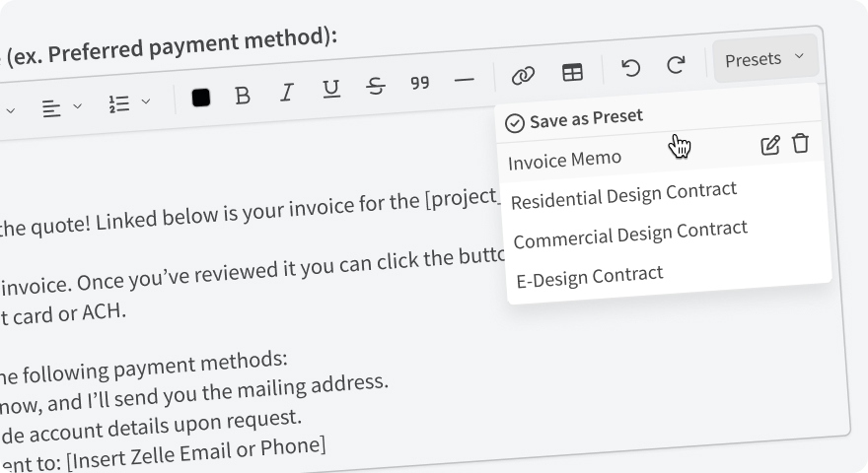The image size is (868, 473).
Task: Toggle bold formatting
Action: 243,96
